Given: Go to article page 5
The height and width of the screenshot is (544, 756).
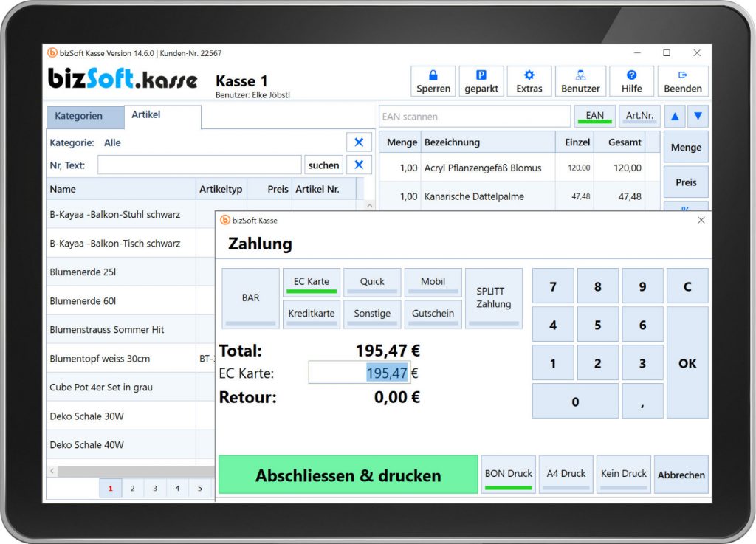Looking at the screenshot, I should 199,488.
